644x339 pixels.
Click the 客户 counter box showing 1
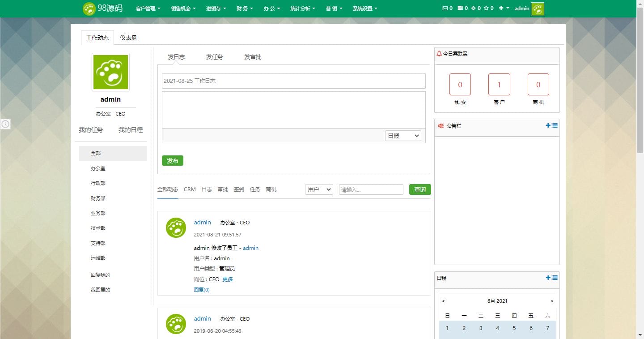pyautogui.click(x=499, y=84)
